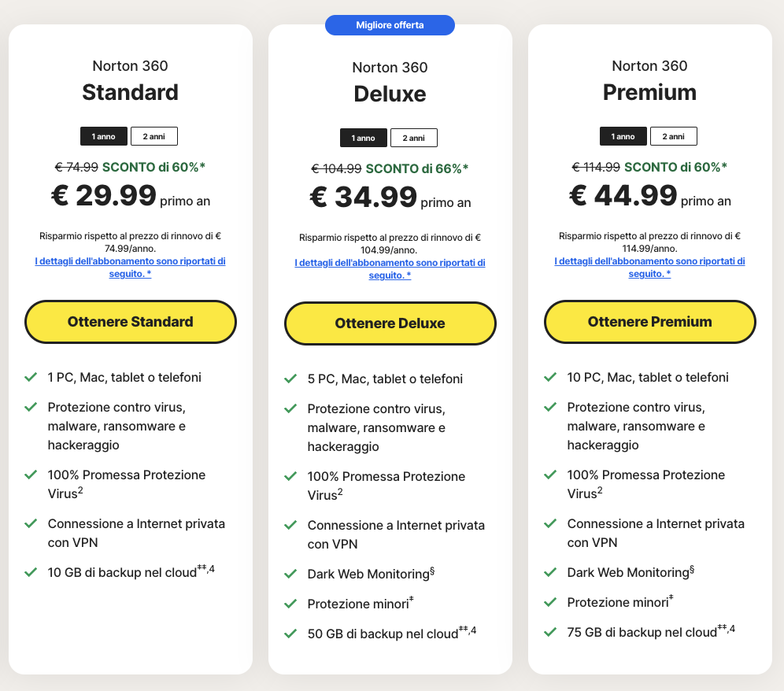Image resolution: width=784 pixels, height=691 pixels.
Task: Click checkmark beside Premium 75 GB backup
Action: (x=550, y=632)
